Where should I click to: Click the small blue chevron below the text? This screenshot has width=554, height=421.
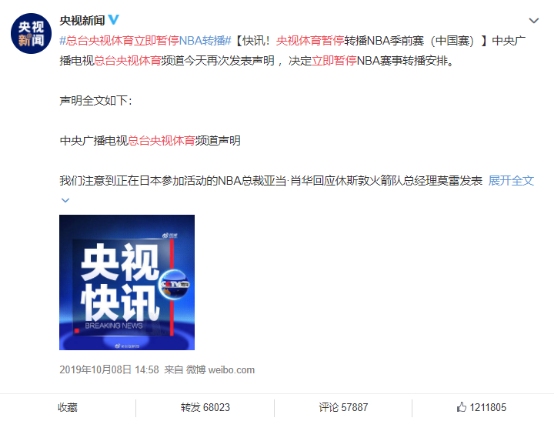tap(65, 200)
